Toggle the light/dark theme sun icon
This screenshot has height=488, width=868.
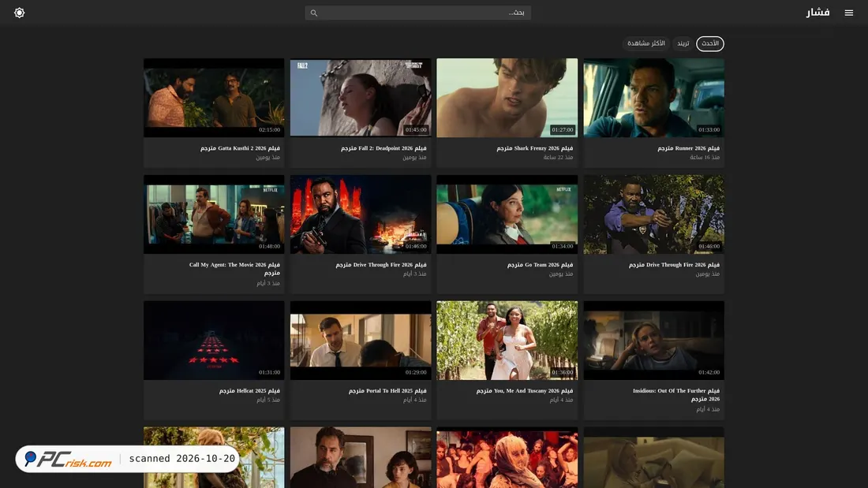pyautogui.click(x=20, y=13)
